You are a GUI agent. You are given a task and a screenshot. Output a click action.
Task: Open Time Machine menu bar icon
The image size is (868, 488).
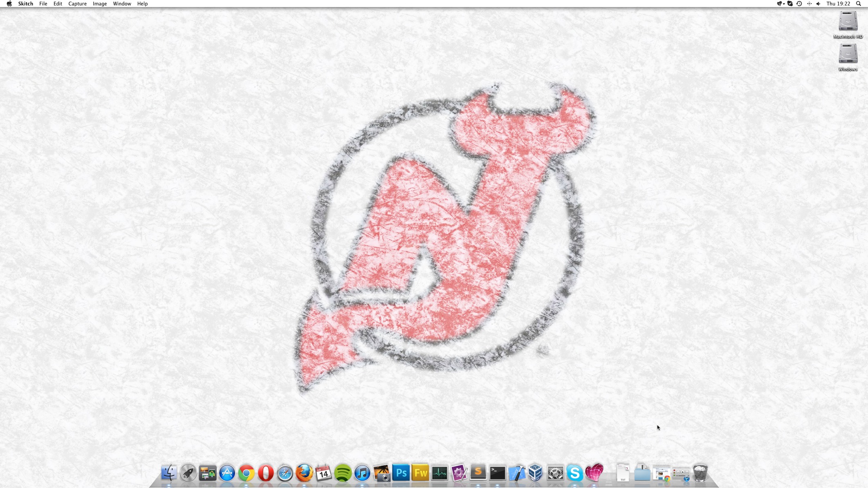pos(799,4)
